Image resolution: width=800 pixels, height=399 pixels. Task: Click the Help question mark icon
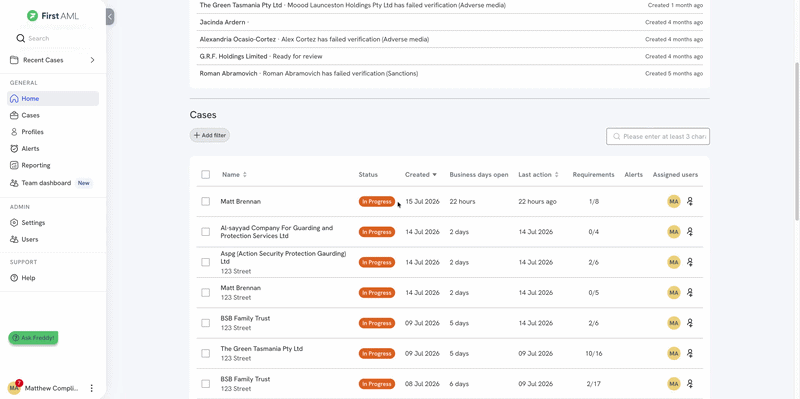point(14,278)
